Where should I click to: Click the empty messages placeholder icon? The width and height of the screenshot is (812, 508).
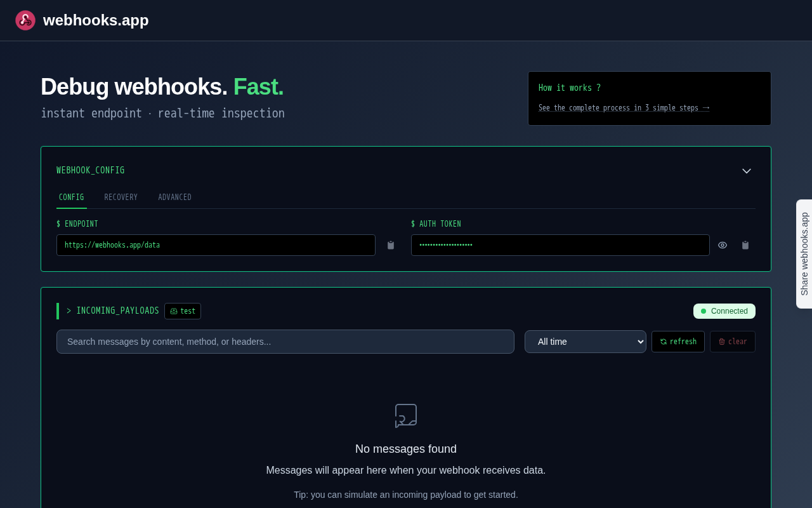tap(406, 416)
